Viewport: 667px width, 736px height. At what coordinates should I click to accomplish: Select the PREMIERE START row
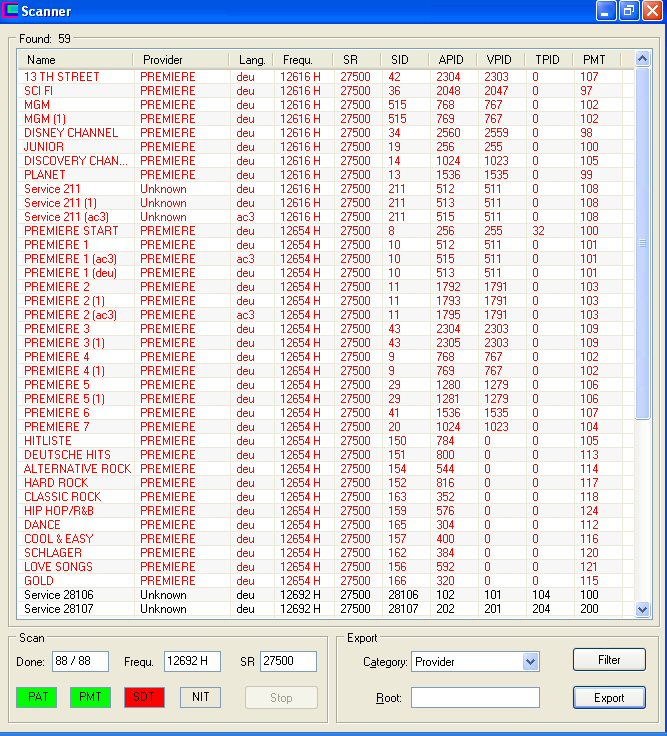[x=326, y=231]
